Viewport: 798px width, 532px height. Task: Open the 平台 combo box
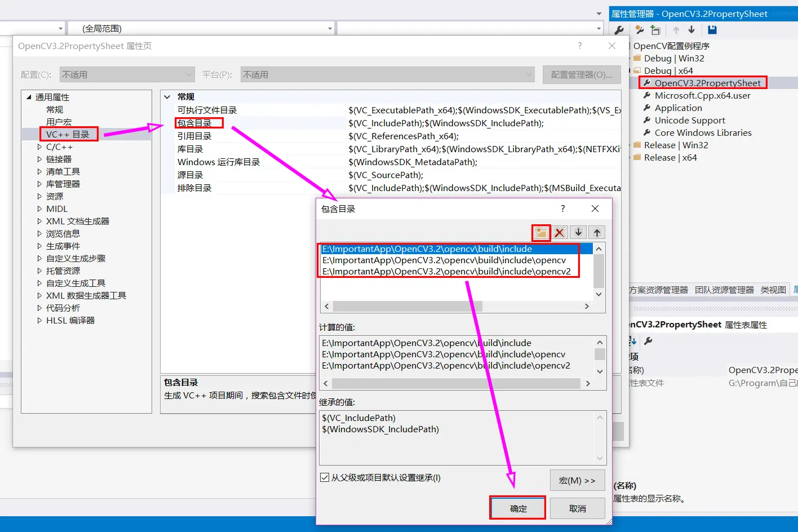(x=387, y=74)
